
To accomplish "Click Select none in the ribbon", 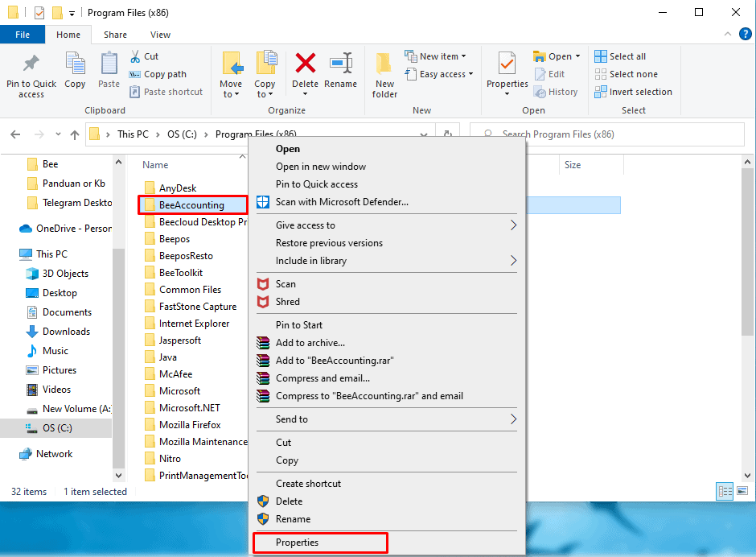I will pyautogui.click(x=626, y=74).
